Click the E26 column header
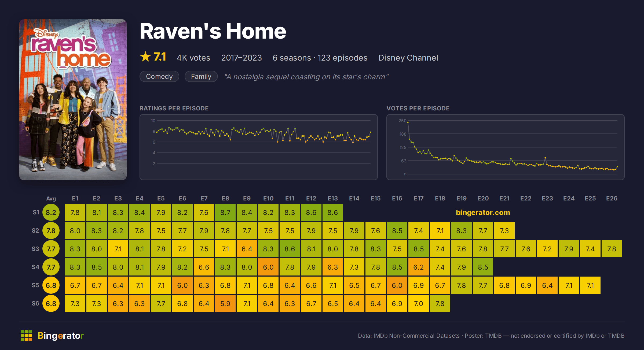The height and width of the screenshot is (350, 644). click(612, 198)
